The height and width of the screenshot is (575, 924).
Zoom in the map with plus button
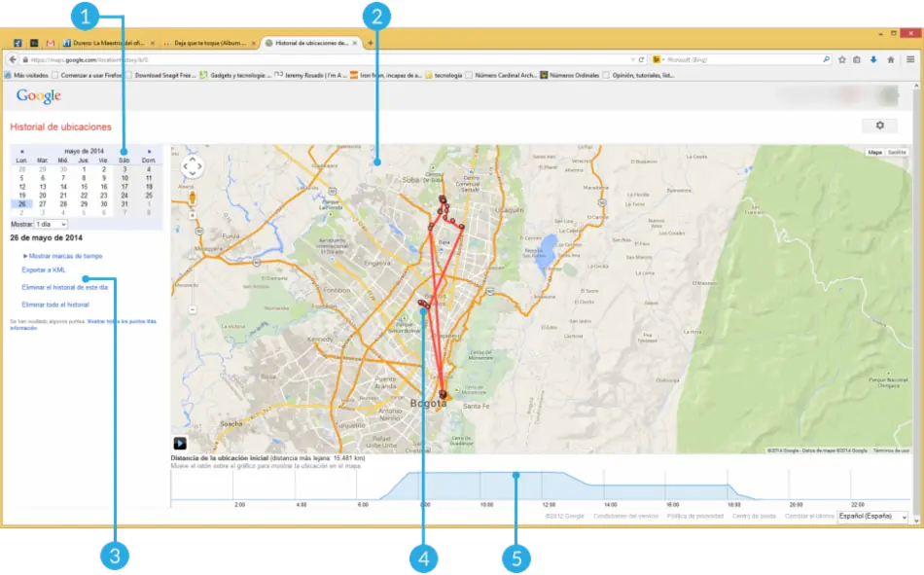tap(193, 216)
